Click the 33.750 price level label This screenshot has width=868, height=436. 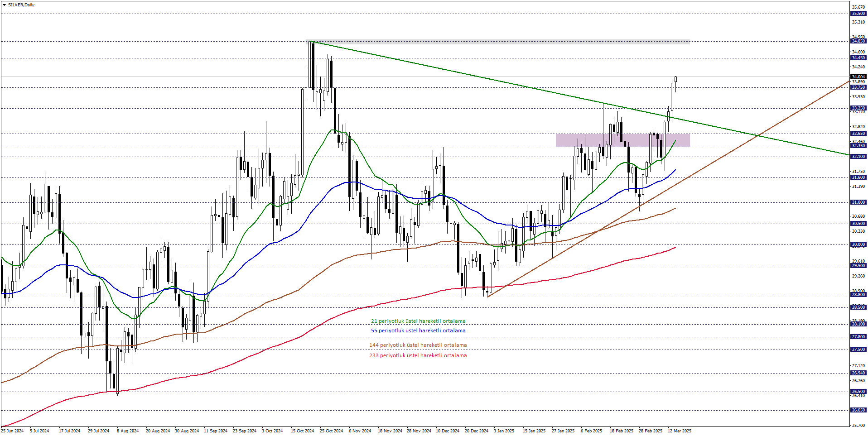(858, 87)
